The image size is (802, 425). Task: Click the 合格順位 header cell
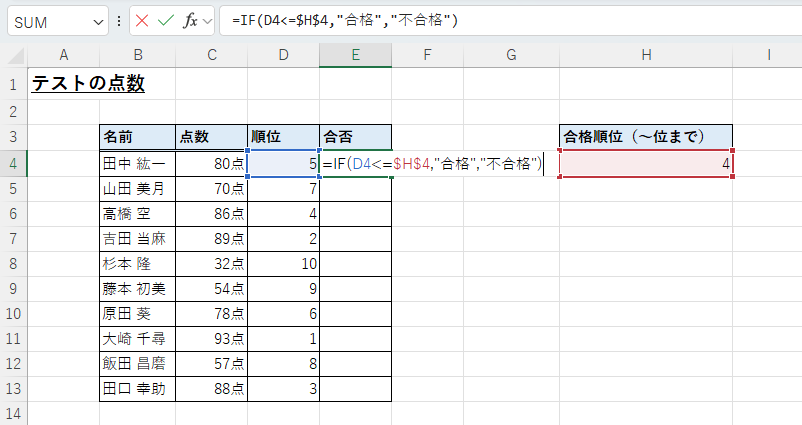(x=646, y=137)
